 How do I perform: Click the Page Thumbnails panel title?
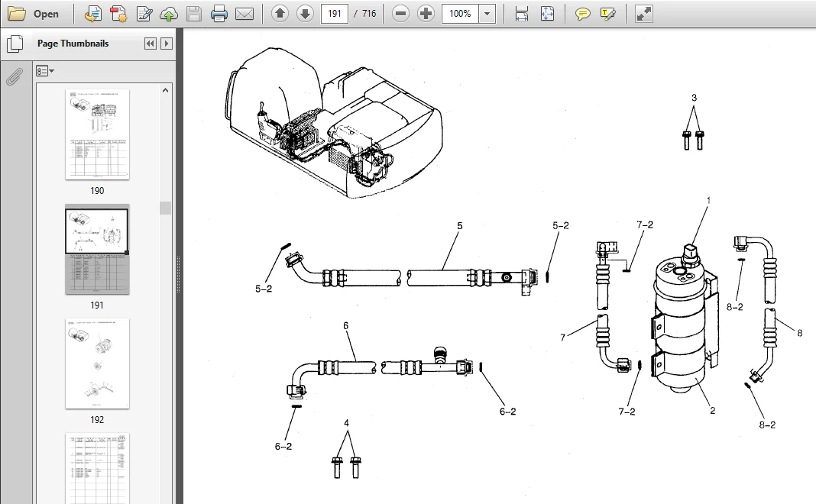click(73, 44)
